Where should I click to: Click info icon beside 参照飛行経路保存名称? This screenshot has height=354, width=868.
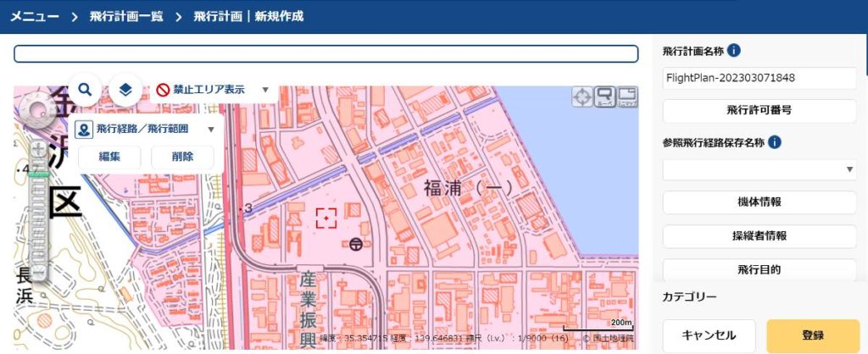click(x=775, y=143)
